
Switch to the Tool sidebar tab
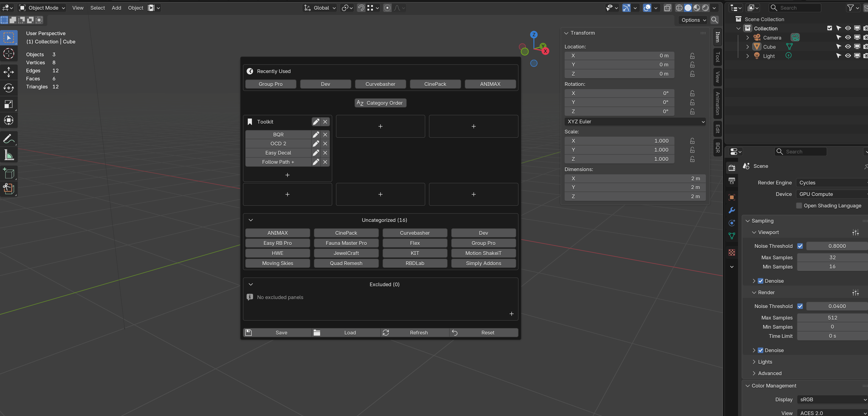(x=718, y=57)
